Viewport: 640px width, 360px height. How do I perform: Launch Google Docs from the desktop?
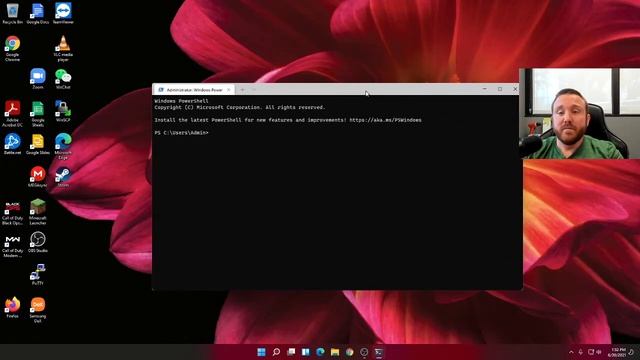tap(38, 13)
